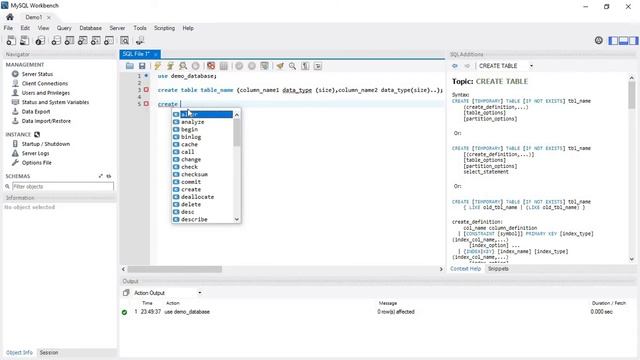Switch to the Object Info tab
The image size is (640, 360).
point(19,352)
